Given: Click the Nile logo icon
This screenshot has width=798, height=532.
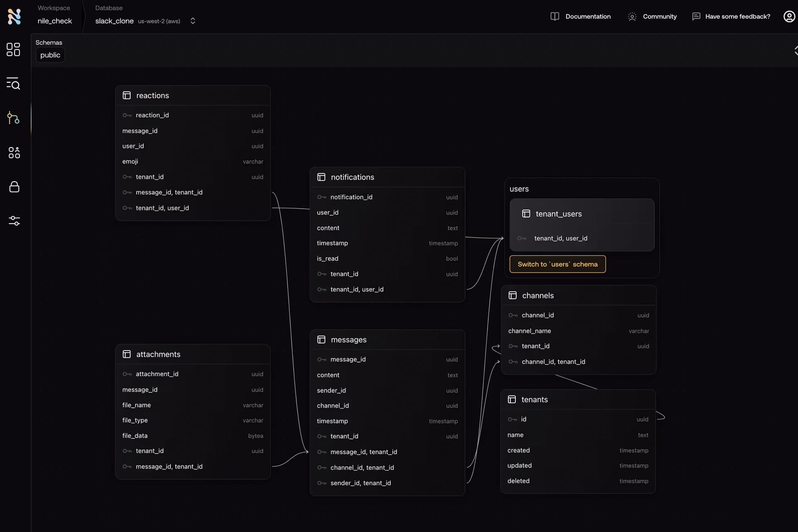Looking at the screenshot, I should 14,17.
